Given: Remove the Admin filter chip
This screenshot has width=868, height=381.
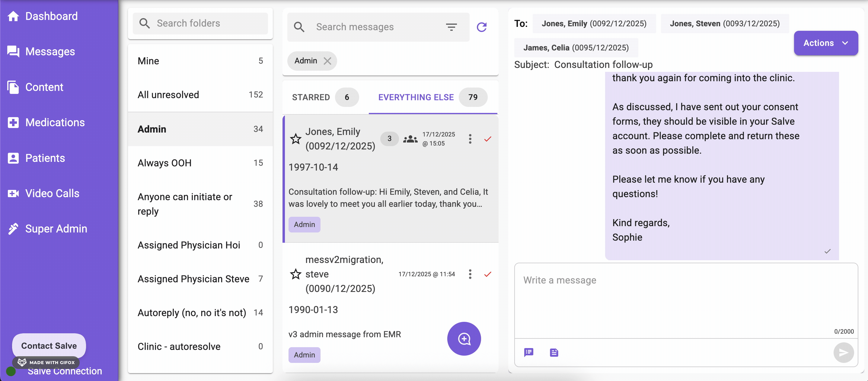Looking at the screenshot, I should pos(327,61).
